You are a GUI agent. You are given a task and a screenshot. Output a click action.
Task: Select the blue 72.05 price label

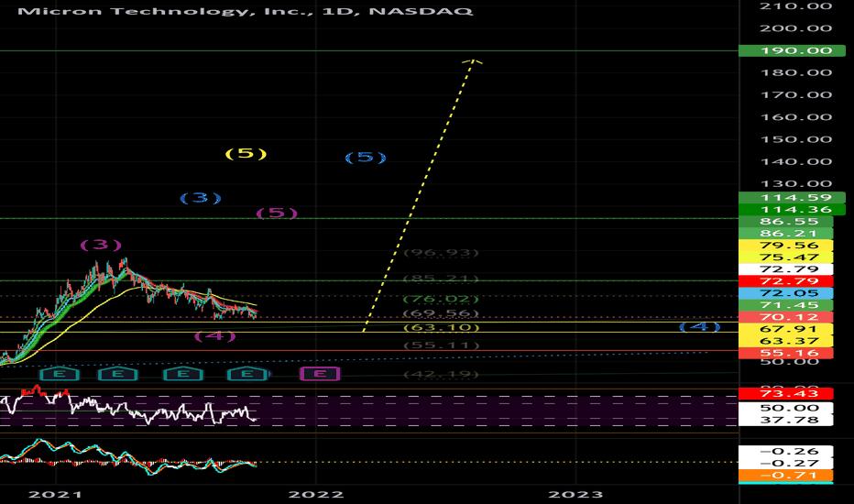786,293
